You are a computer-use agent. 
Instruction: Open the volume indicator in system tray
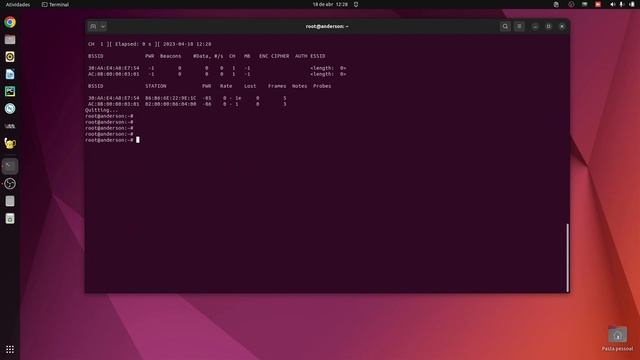click(612, 4)
